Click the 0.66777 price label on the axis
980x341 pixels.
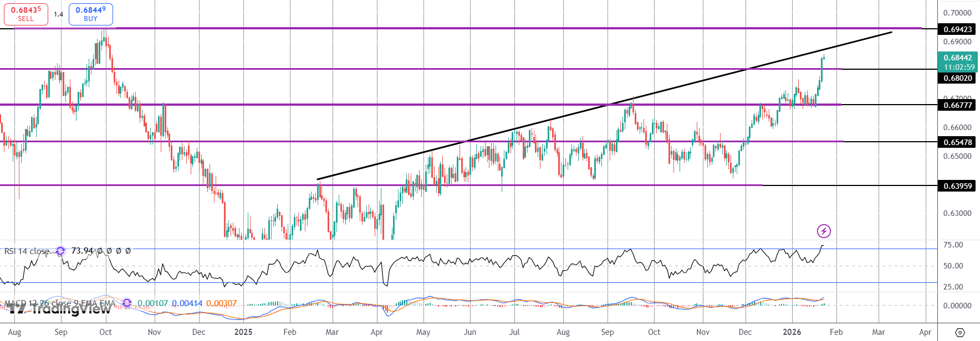tap(957, 105)
